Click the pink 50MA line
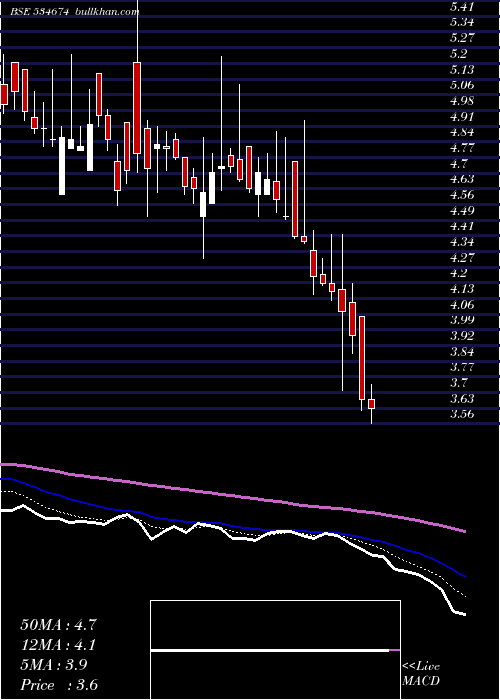Image resolution: width=500 pixels, height=700 pixels. (x=232, y=496)
